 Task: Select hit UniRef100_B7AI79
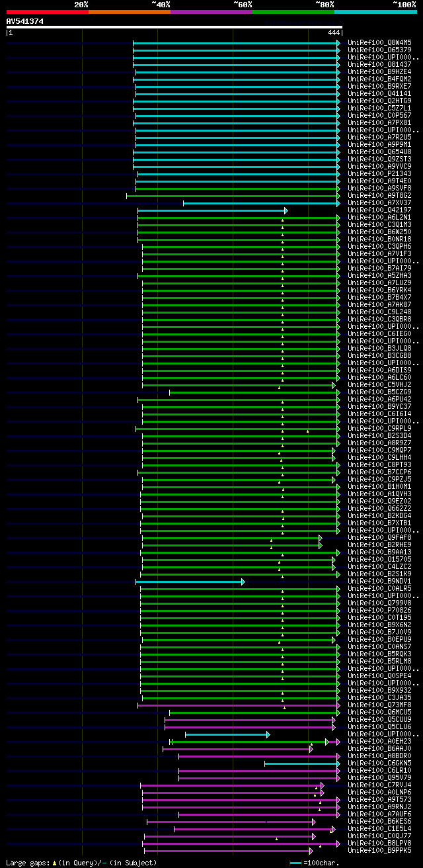(x=380, y=268)
